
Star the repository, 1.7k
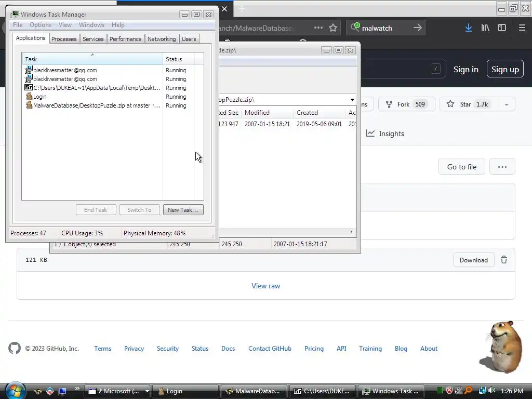point(469,104)
